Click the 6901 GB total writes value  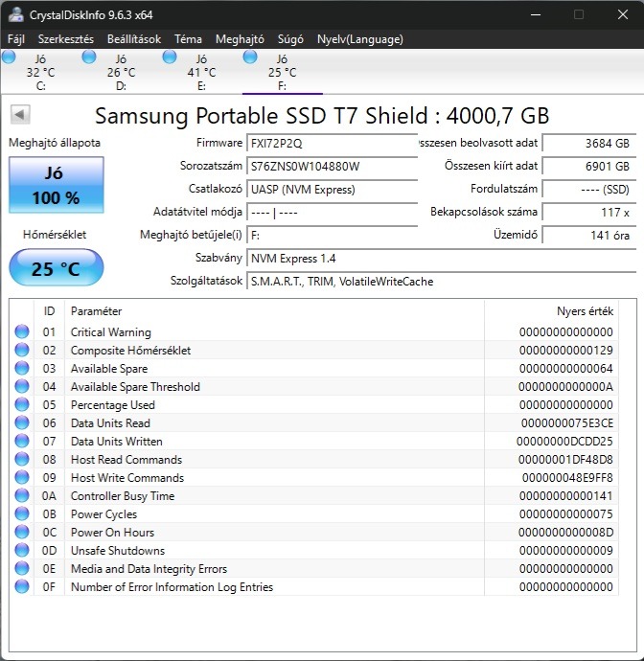[588, 166]
